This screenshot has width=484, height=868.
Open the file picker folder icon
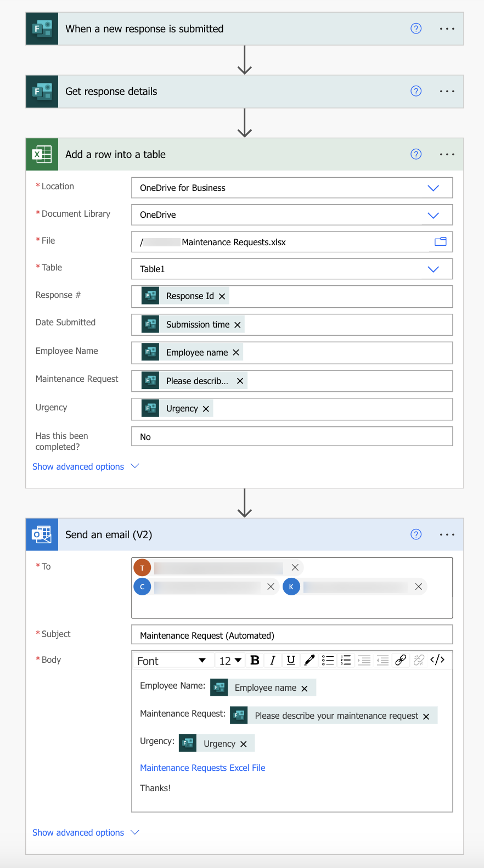point(440,241)
